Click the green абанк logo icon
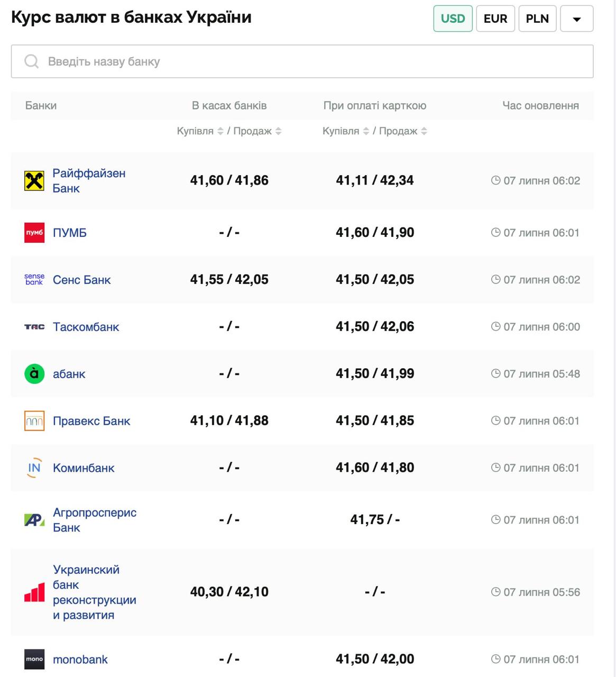The height and width of the screenshot is (677, 616). 34,374
